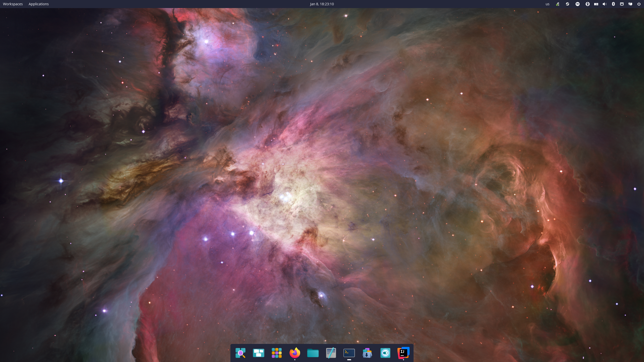
Task: Open the Applications menu
Action: coord(38,4)
